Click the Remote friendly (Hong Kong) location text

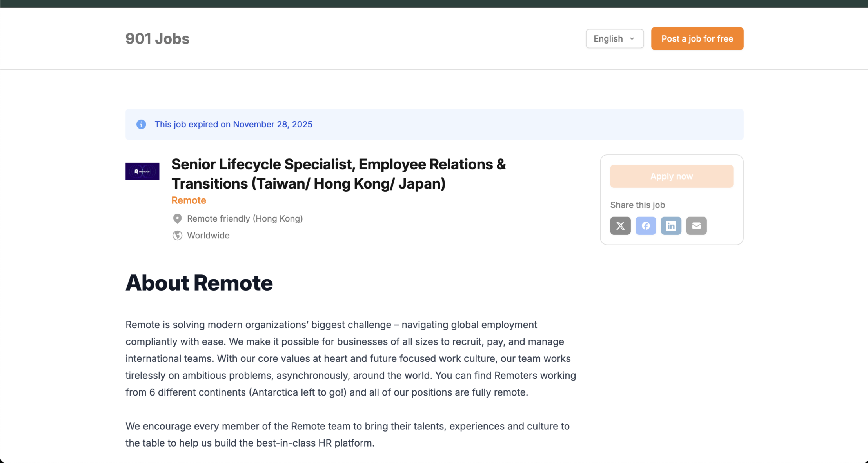[245, 219]
